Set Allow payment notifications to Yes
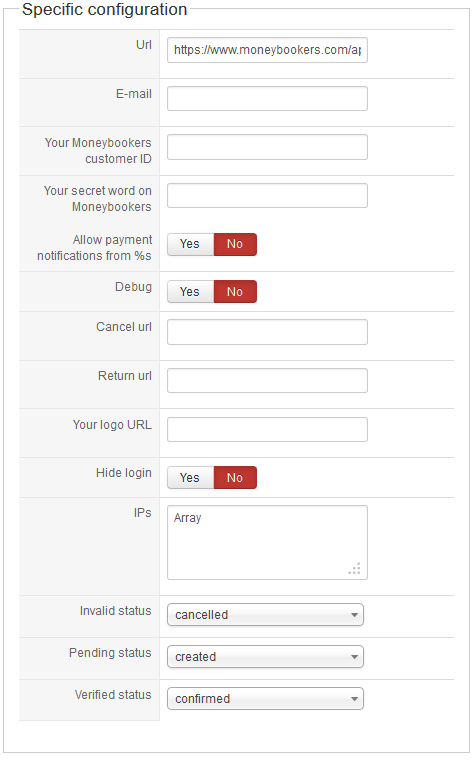 [x=190, y=244]
